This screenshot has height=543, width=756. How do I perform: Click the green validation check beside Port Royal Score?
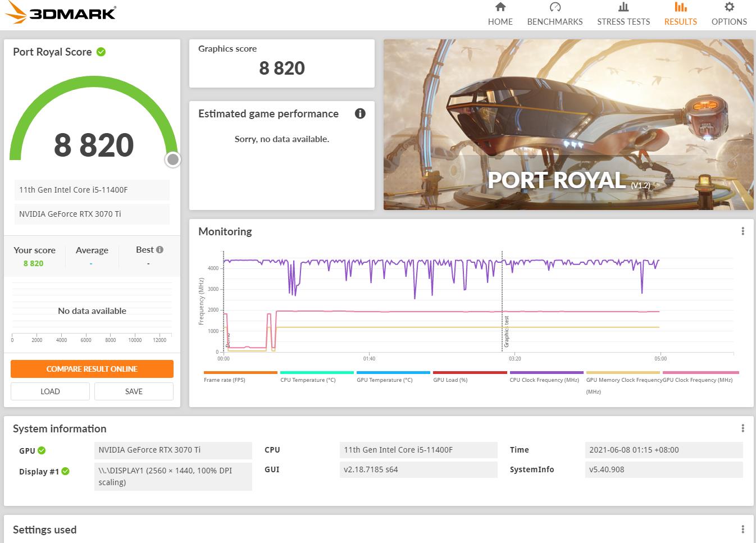click(x=101, y=52)
